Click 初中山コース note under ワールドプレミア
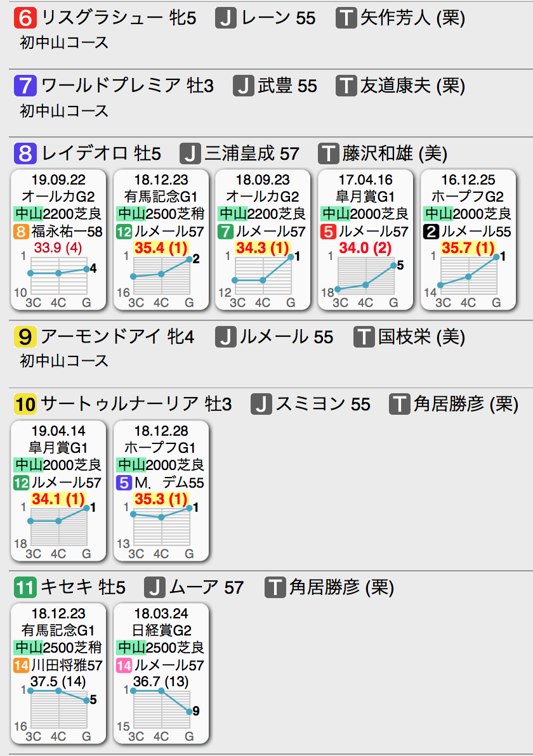Screen dimensions: 533x756 64,111
